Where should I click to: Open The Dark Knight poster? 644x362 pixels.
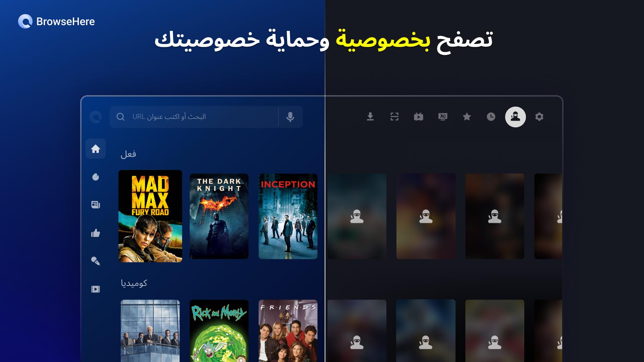tap(219, 216)
